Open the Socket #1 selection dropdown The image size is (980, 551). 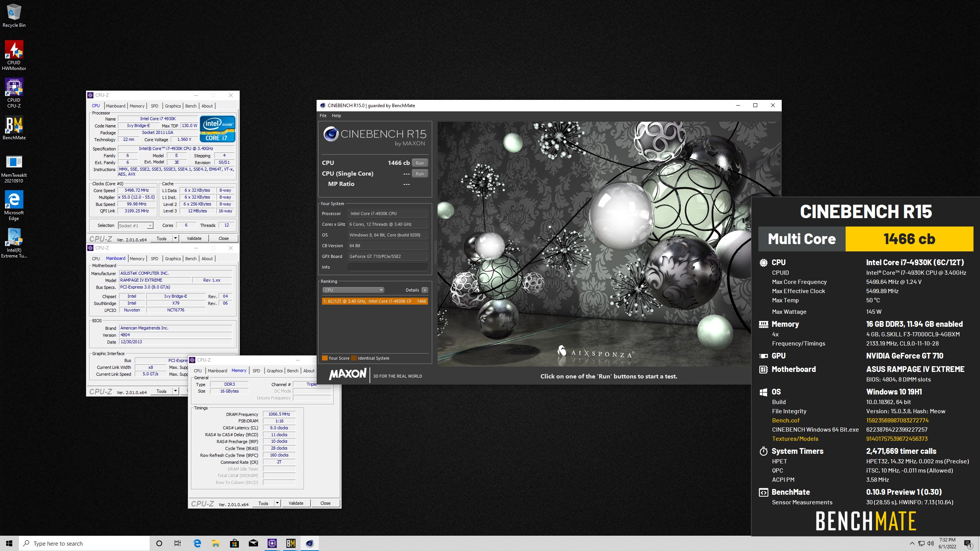(x=136, y=226)
